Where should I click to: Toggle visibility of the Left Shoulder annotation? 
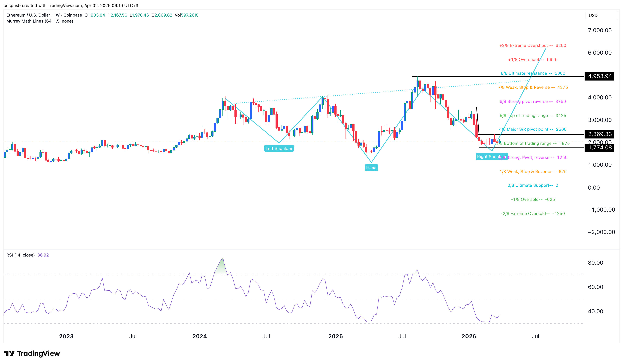click(279, 148)
